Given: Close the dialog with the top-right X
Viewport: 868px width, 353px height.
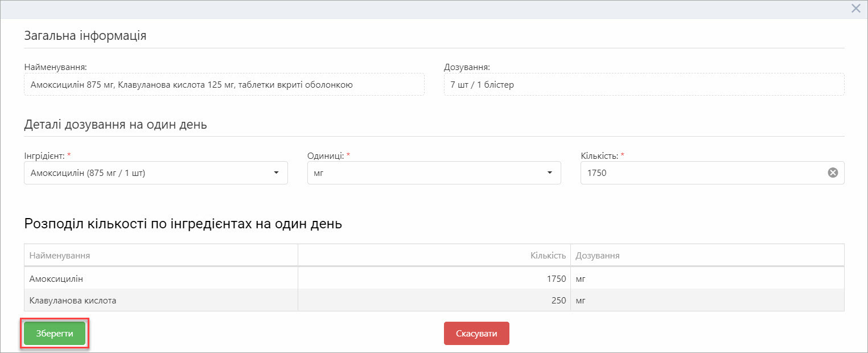Looking at the screenshot, I should [855, 9].
